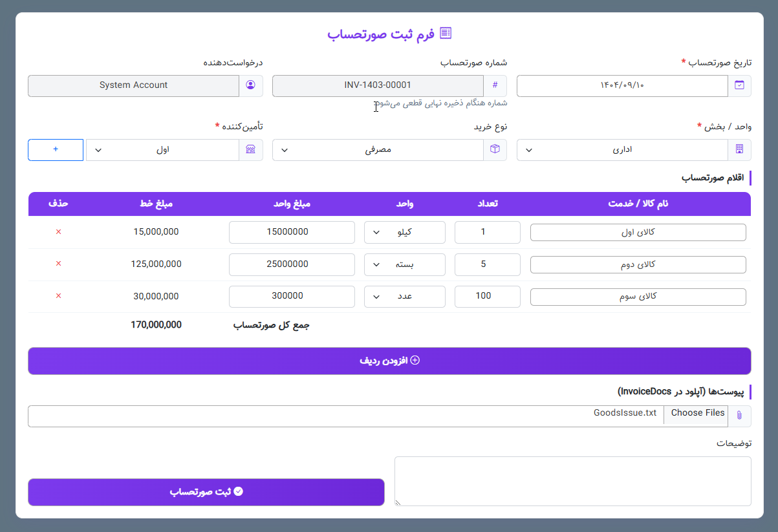This screenshot has width=778, height=532.
Task: Click the box icon beside نوع خرید
Action: (x=495, y=149)
